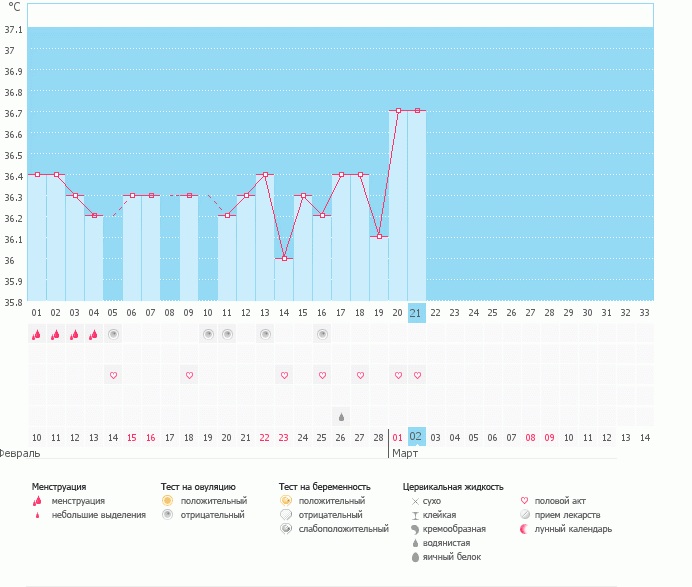Select highlighted cycle day 21 header
The height and width of the screenshot is (587, 692).
(x=417, y=312)
